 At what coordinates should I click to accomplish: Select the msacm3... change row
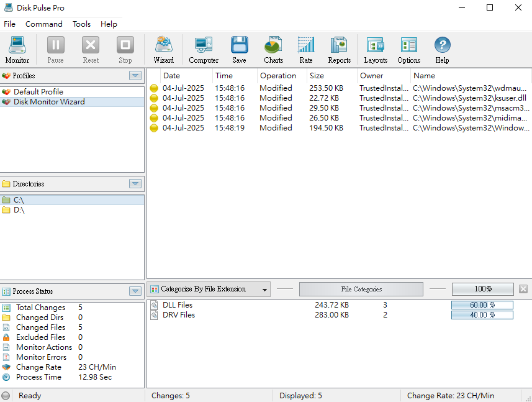340,108
